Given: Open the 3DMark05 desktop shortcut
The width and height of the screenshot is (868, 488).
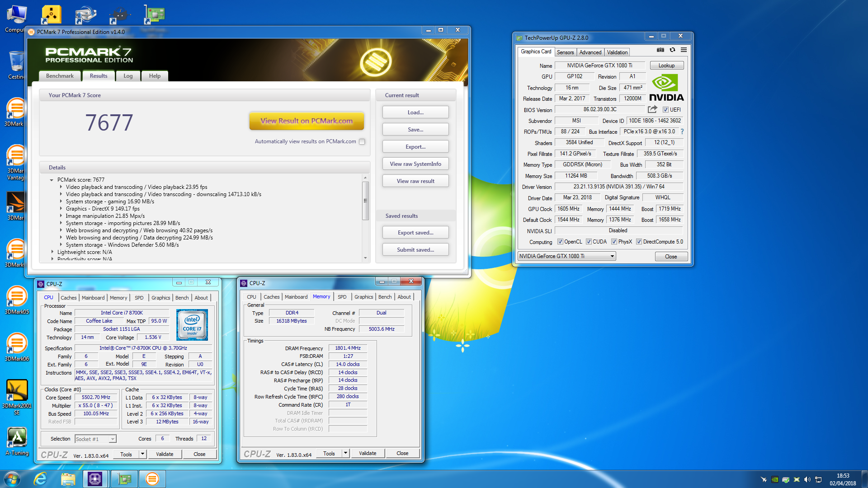Looking at the screenshot, I should click(16, 300).
